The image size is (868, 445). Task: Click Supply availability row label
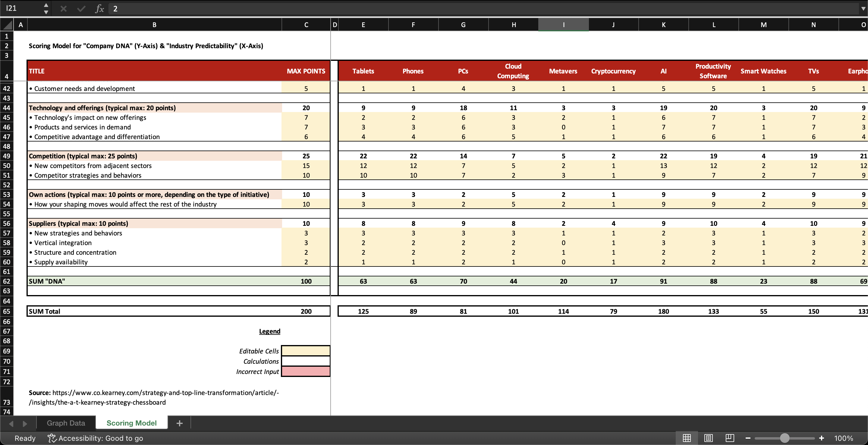[x=154, y=262]
